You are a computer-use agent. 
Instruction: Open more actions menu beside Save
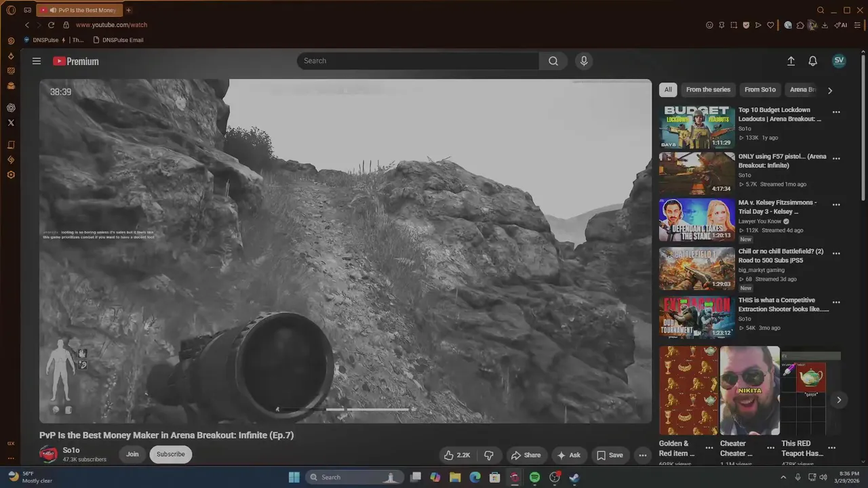click(x=642, y=455)
